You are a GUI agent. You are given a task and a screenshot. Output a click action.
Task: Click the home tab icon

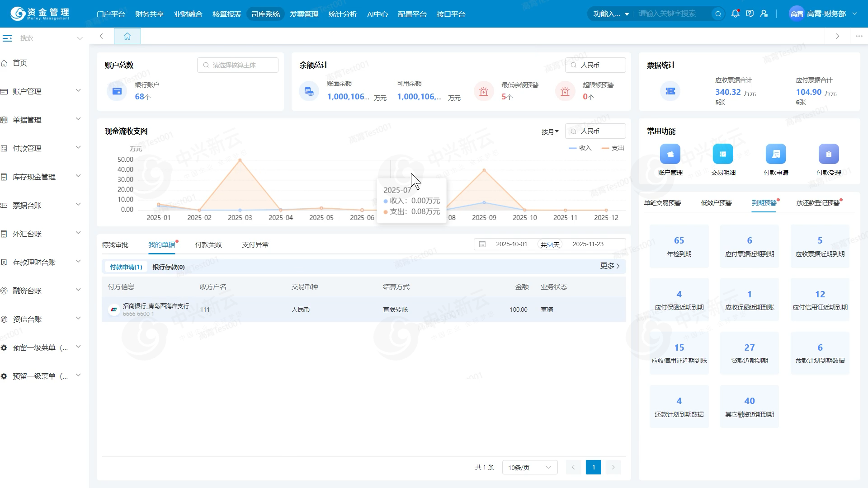(x=127, y=36)
